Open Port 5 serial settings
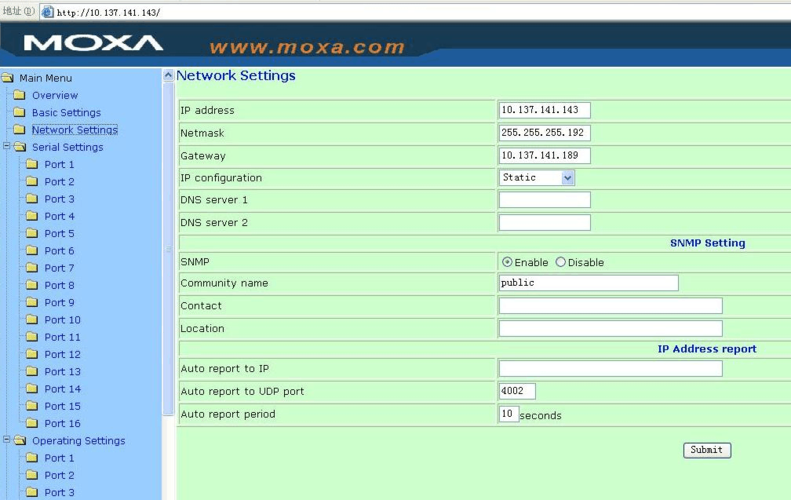The height and width of the screenshot is (500, 791). tap(60, 234)
